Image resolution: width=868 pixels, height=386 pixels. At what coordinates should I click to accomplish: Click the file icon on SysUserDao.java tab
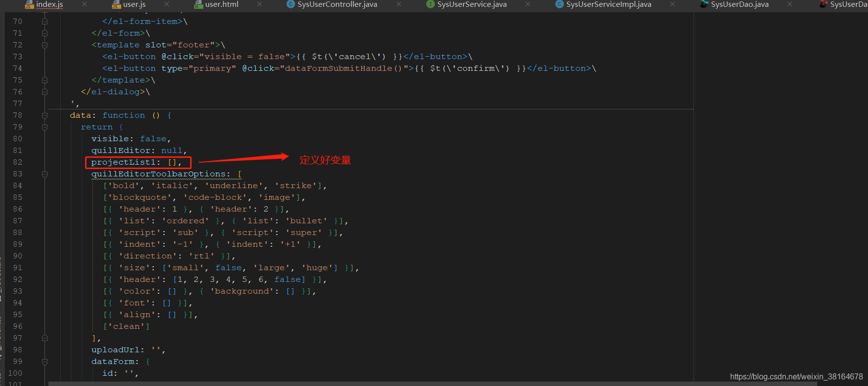pos(704,4)
